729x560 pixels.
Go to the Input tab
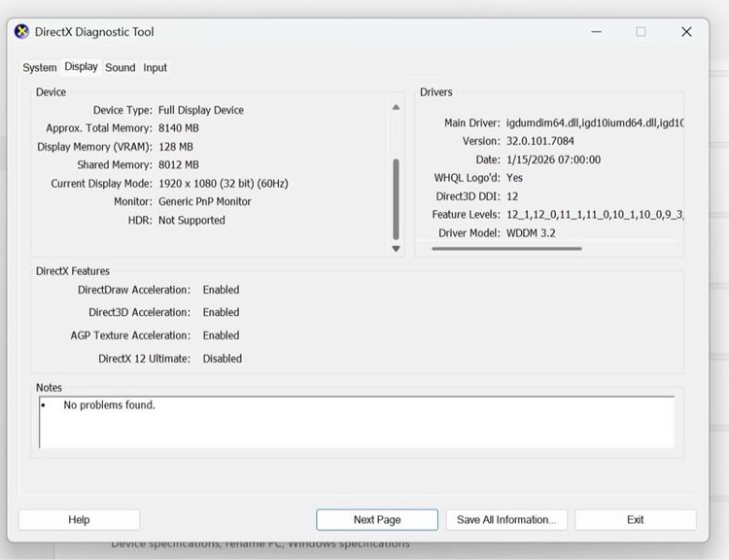point(155,68)
